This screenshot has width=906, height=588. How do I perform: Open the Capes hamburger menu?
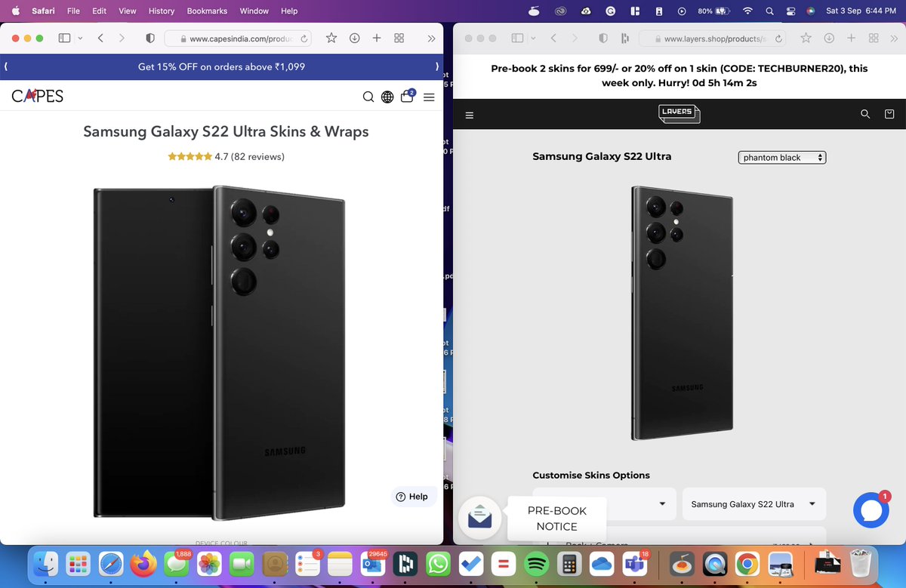(429, 97)
